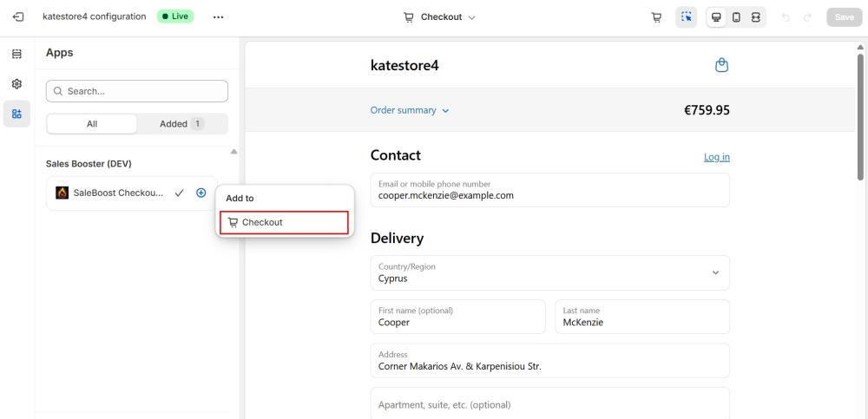Viewport: 868px width, 419px height.
Task: Open the three-dots more actions menu
Action: click(218, 16)
